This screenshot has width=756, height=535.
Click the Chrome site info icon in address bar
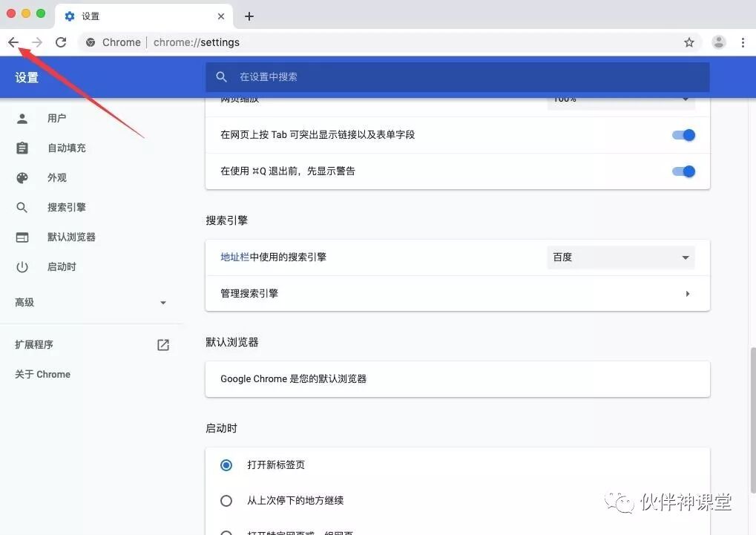[91, 42]
